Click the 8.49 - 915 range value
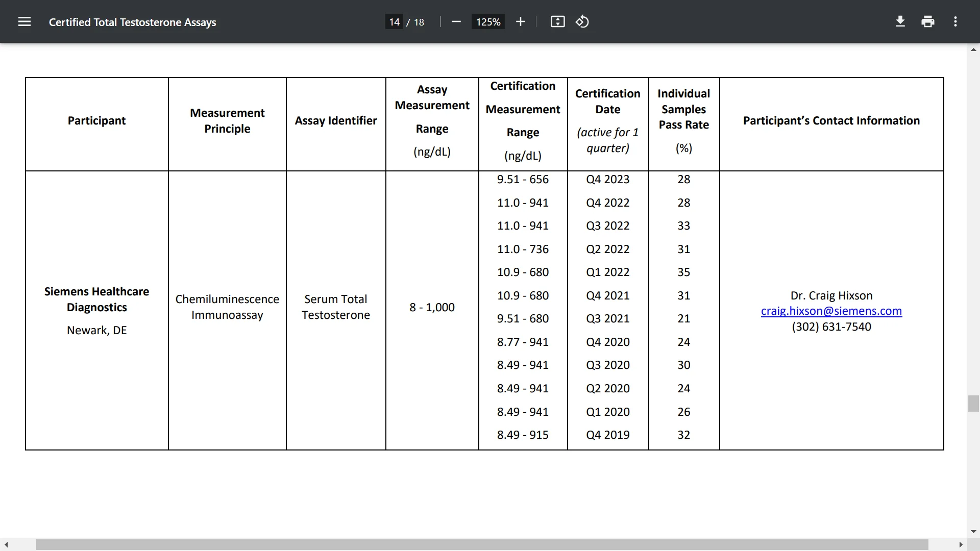Screen dimensions: 980x551 (523, 435)
